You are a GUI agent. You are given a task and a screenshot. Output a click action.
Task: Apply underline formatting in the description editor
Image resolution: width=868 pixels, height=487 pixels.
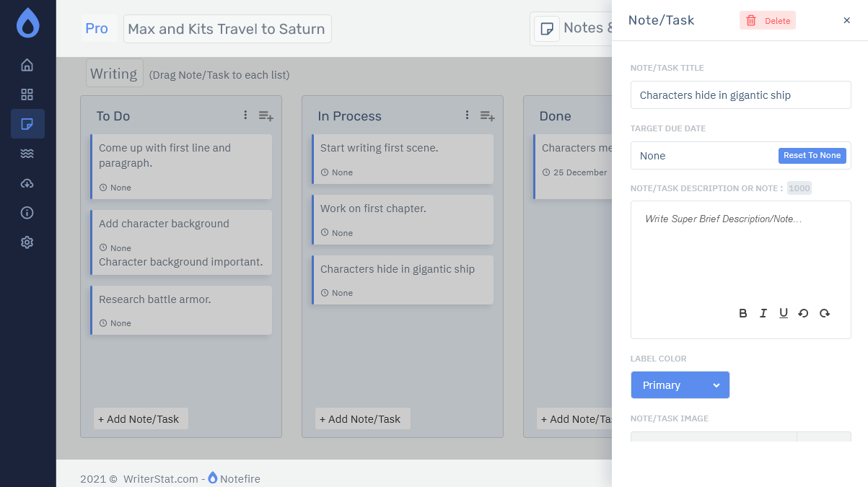(x=783, y=312)
